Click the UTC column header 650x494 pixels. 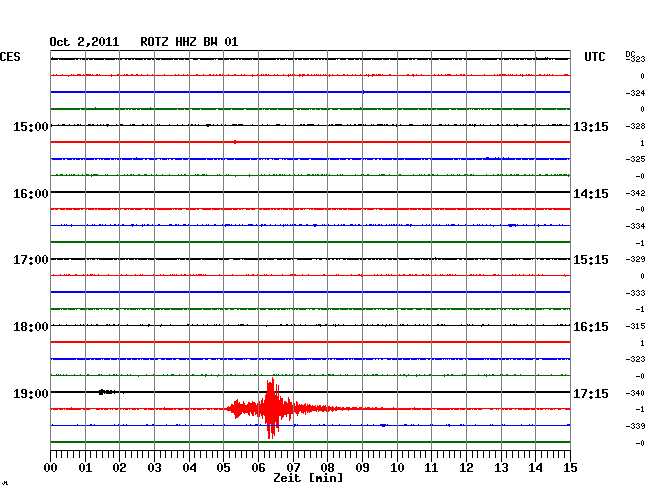[594, 57]
